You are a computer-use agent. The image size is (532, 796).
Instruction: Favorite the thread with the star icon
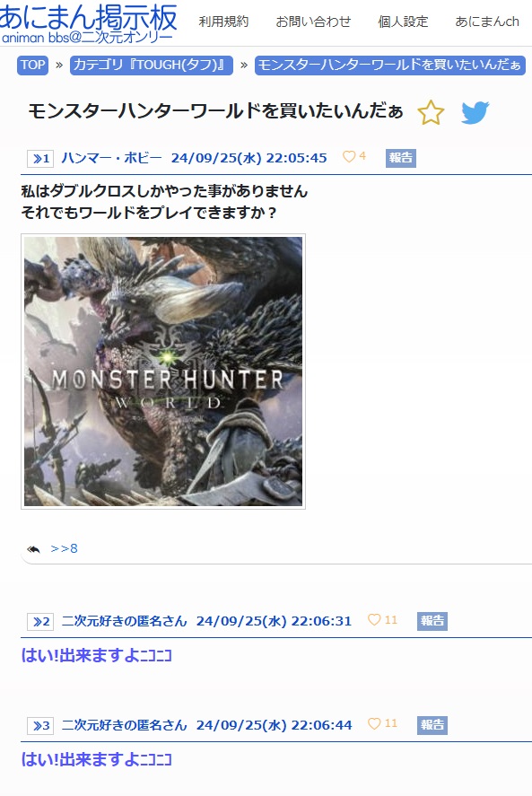click(x=431, y=112)
